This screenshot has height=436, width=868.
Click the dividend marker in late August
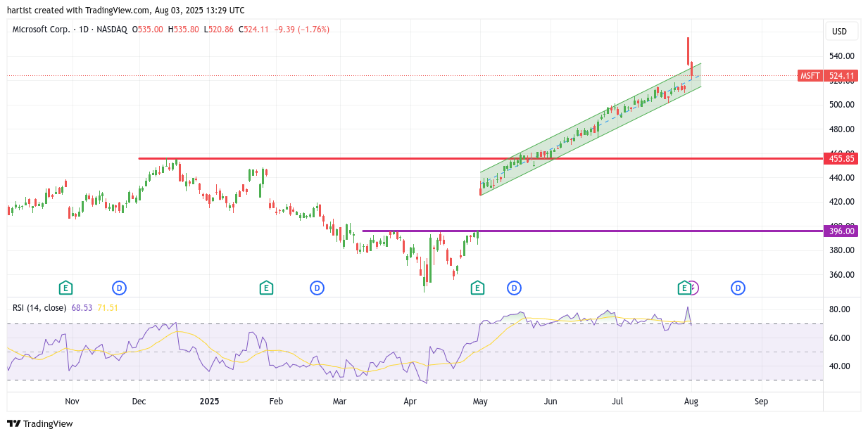[738, 288]
